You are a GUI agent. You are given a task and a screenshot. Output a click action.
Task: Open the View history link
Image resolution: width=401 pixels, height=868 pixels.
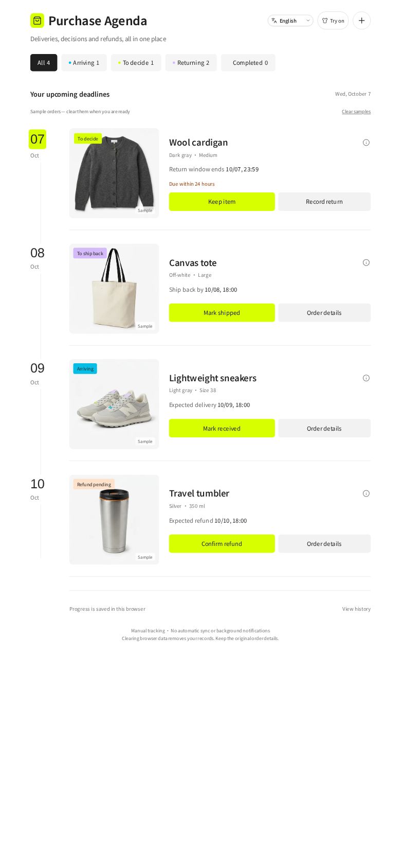click(x=356, y=609)
